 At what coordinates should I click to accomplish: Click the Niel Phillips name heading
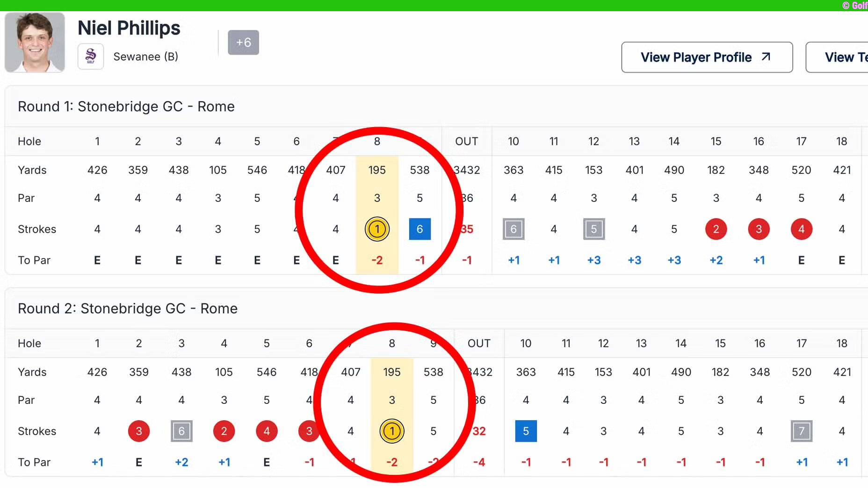(129, 28)
